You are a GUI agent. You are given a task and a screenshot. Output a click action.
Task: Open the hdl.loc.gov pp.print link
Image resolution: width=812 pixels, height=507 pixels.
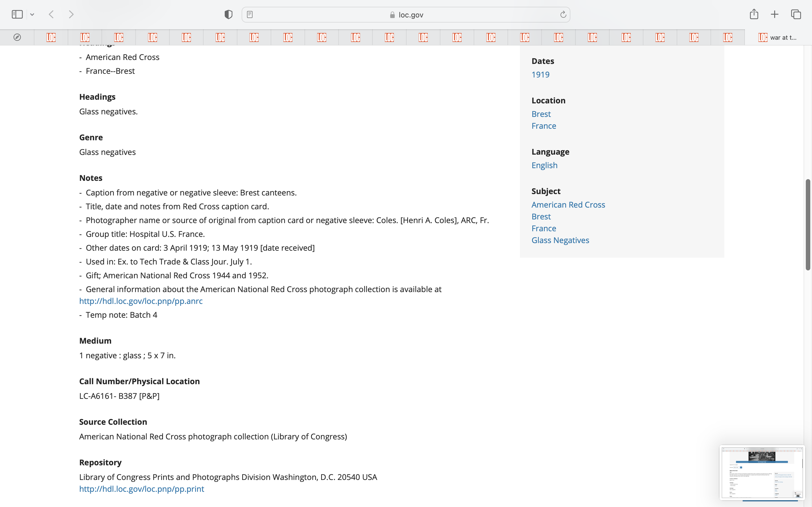[x=141, y=489]
